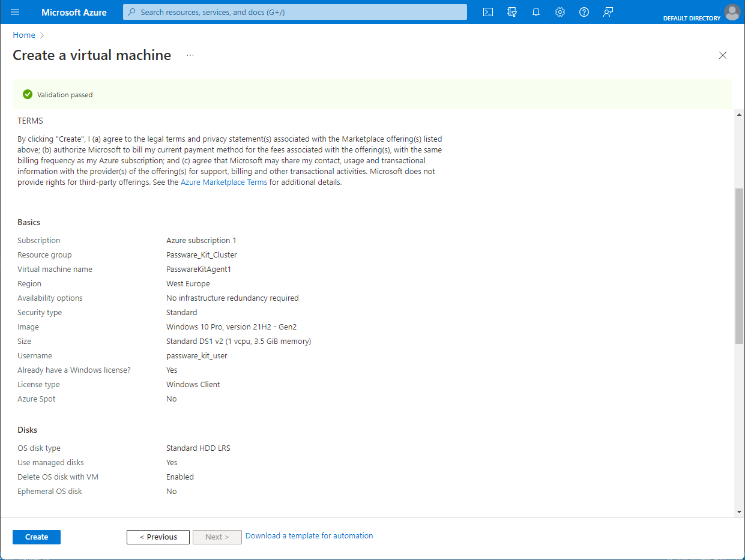
Task: Select No infrastructure redundancy required text
Action: [x=232, y=298]
